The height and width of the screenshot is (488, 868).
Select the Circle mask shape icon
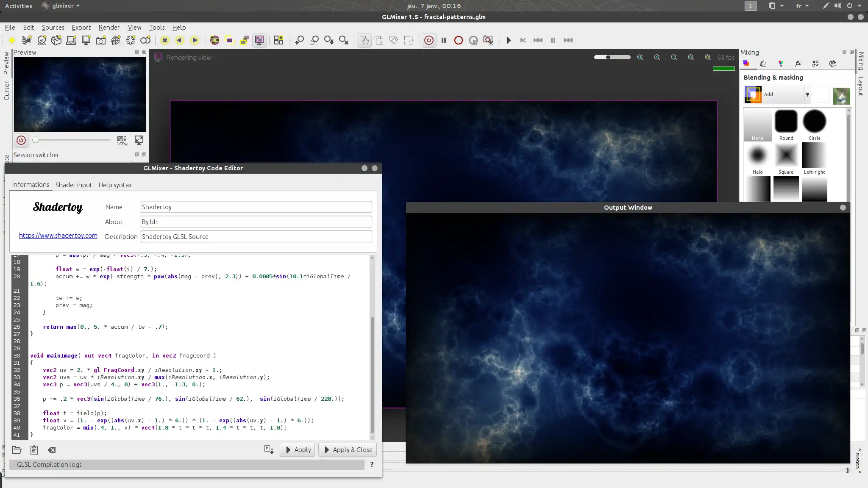pyautogui.click(x=815, y=121)
